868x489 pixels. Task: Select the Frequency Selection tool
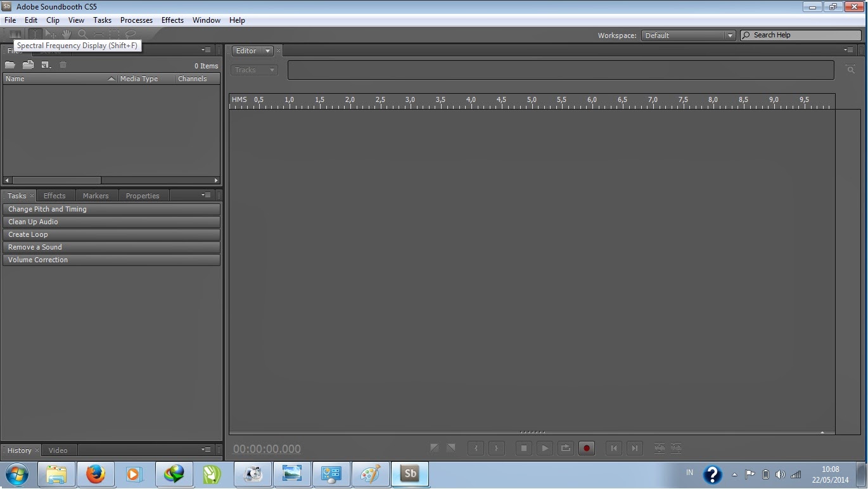(x=98, y=34)
